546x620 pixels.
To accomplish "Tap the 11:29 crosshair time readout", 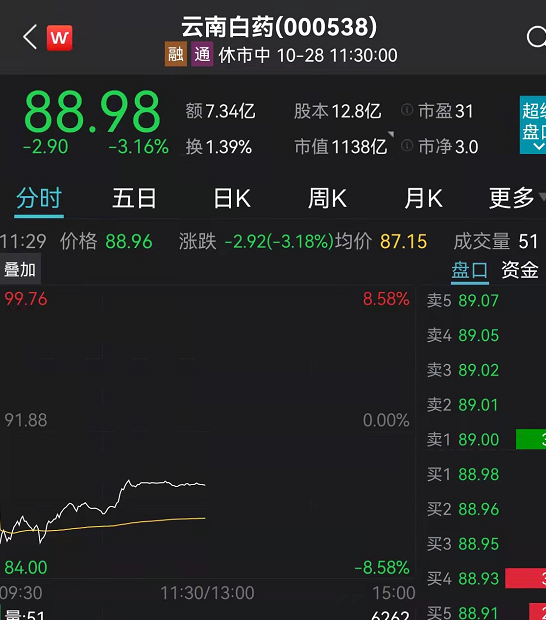I will (23, 241).
